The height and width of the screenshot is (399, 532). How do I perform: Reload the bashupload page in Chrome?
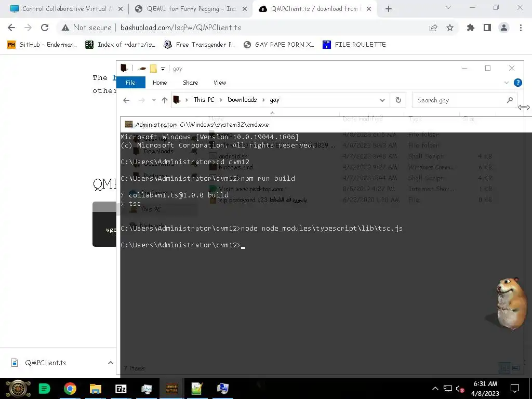pyautogui.click(x=45, y=28)
